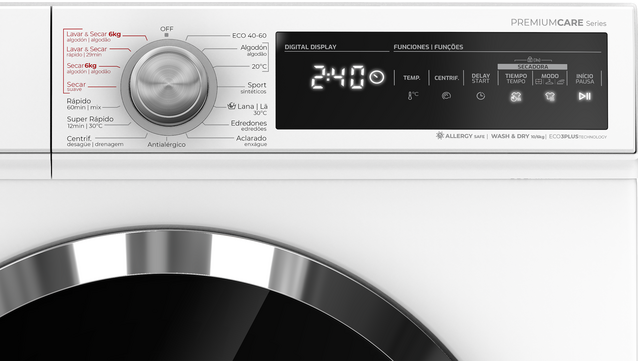This screenshot has width=638, height=363.
Task: Tap the TEMP. function label
Action: pos(411,78)
